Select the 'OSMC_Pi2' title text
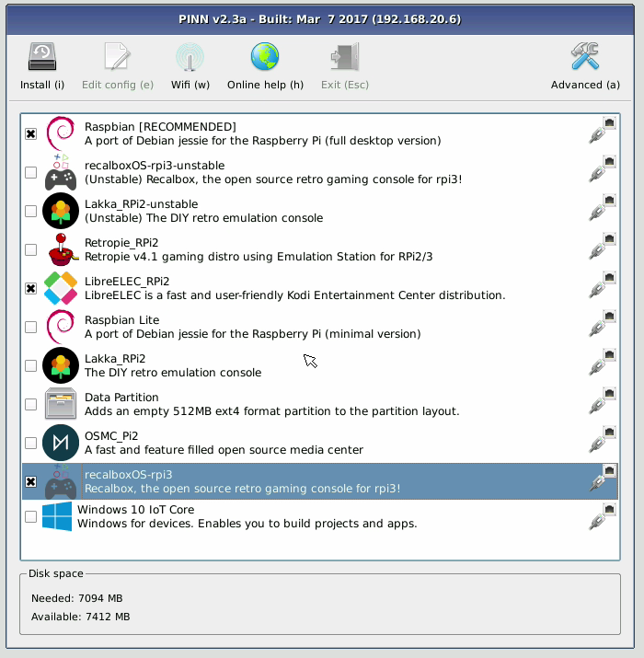The height and width of the screenshot is (658, 644). click(111, 436)
